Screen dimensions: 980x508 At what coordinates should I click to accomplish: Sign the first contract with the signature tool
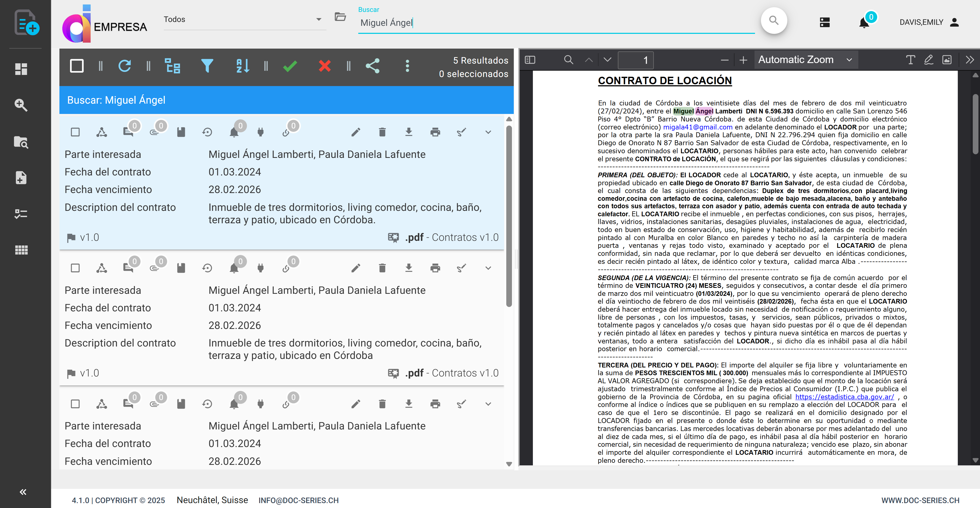462,132
